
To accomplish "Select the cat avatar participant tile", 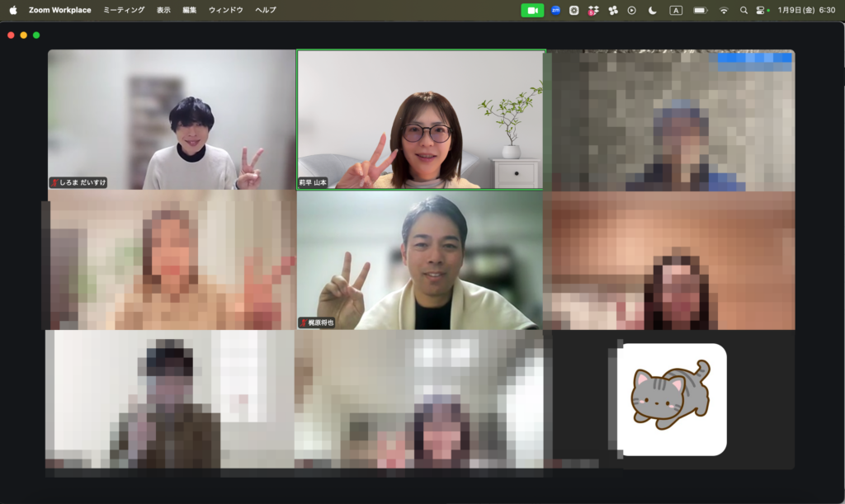I will coord(672,399).
